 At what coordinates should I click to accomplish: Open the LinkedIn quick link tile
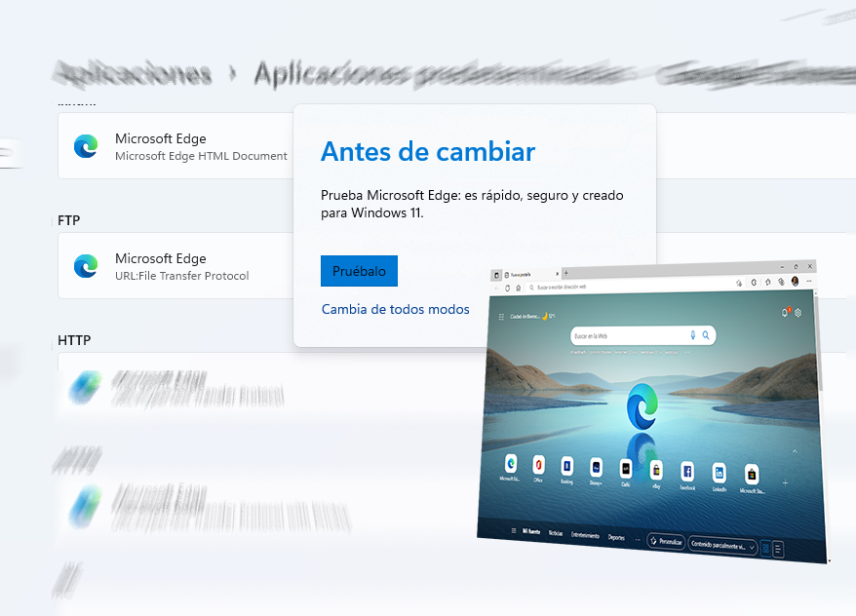pos(718,473)
